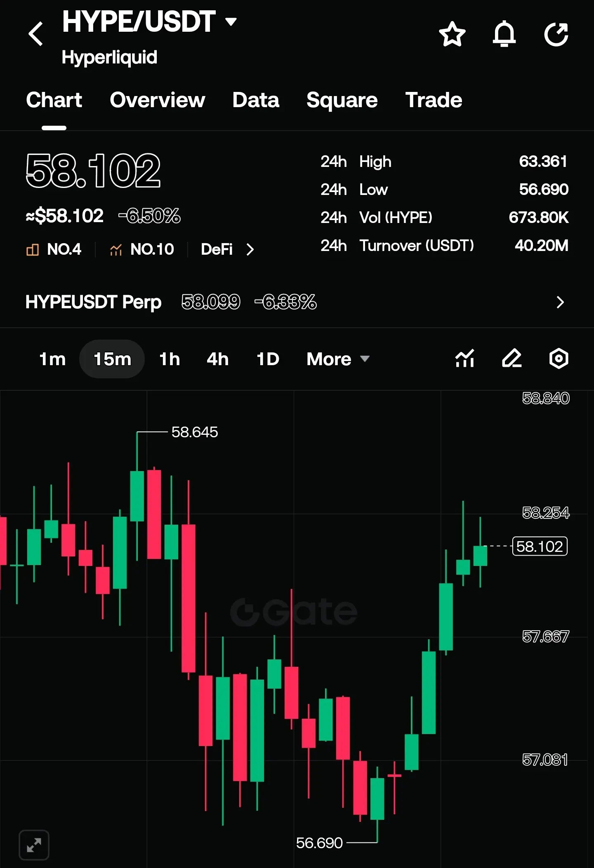Viewport: 594px width, 868px height.
Task: Tap the 24h High value 63.361
Action: 543,162
